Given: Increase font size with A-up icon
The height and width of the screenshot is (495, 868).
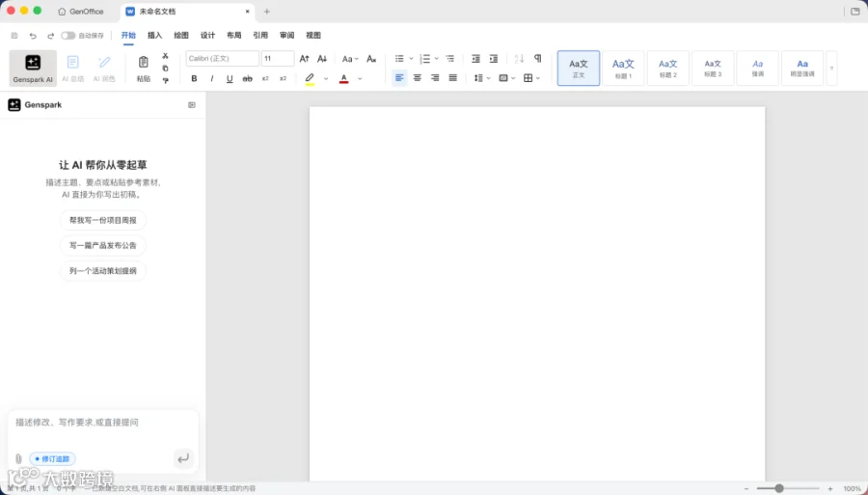Looking at the screenshot, I should click(x=304, y=58).
